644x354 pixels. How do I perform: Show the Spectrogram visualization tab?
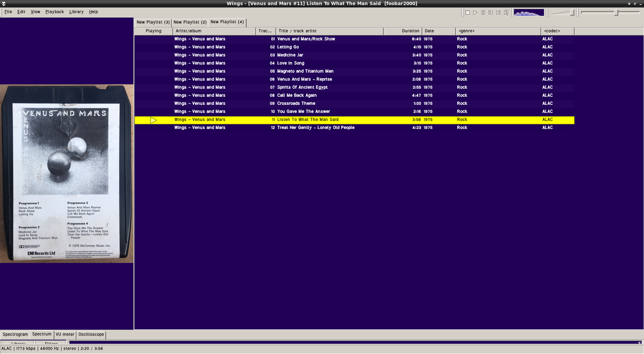click(15, 334)
